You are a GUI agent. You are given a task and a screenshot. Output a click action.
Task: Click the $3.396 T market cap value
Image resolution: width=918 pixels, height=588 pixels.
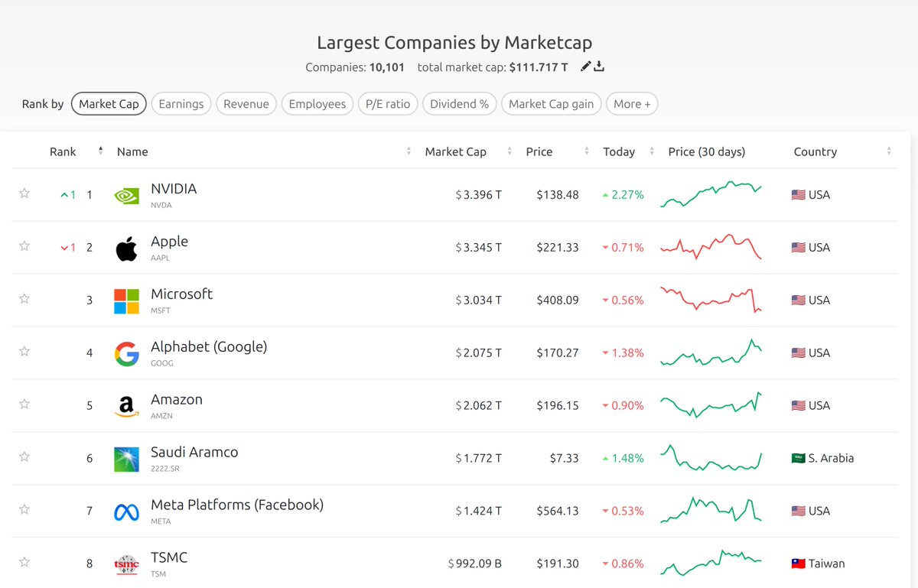[478, 195]
